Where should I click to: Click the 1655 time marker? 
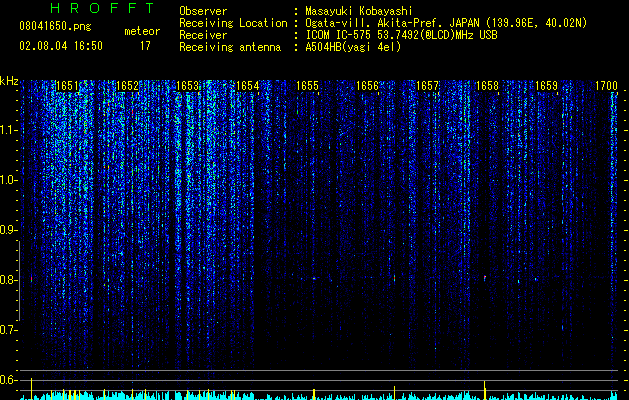(307, 86)
